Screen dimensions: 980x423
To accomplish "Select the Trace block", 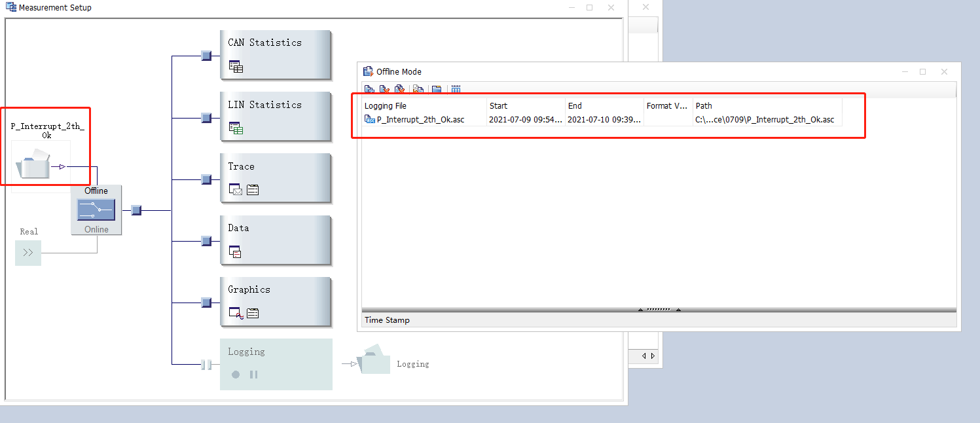I will pos(276,178).
